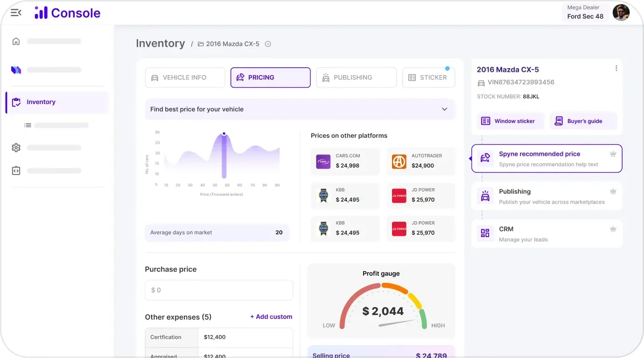Screen dimensions: 644x358
Task: Collapse the Find best price section
Action: tap(444, 109)
